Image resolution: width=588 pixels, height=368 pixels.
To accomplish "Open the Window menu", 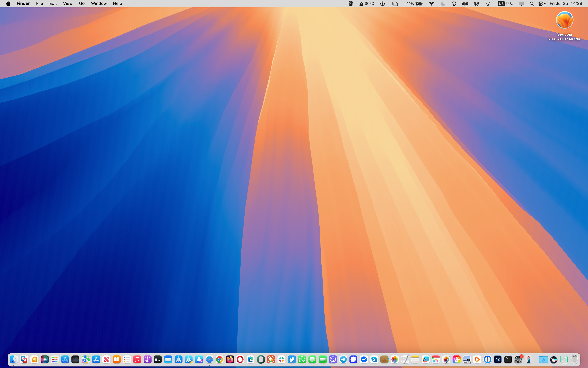I will click(99, 3).
